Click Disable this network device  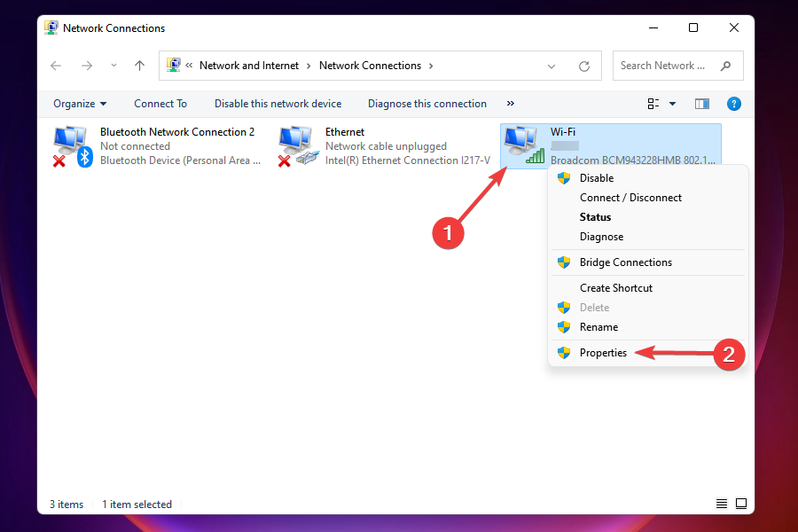tap(278, 104)
